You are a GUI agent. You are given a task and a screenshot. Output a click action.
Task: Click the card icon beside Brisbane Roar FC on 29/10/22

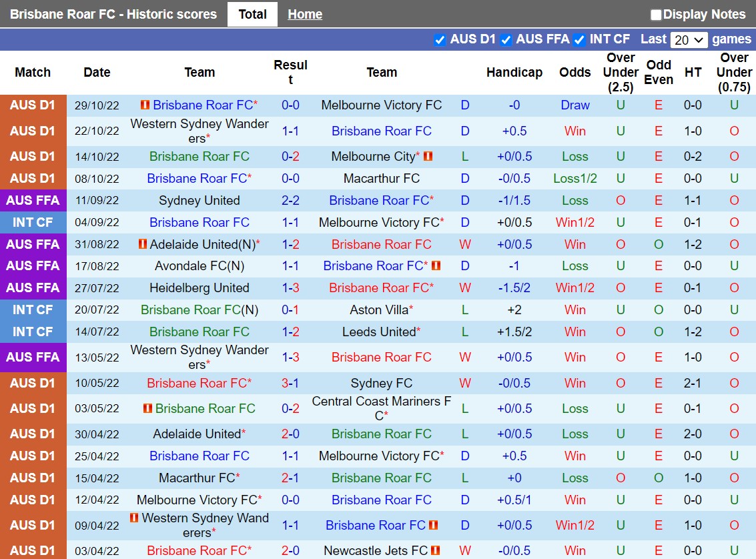146,105
